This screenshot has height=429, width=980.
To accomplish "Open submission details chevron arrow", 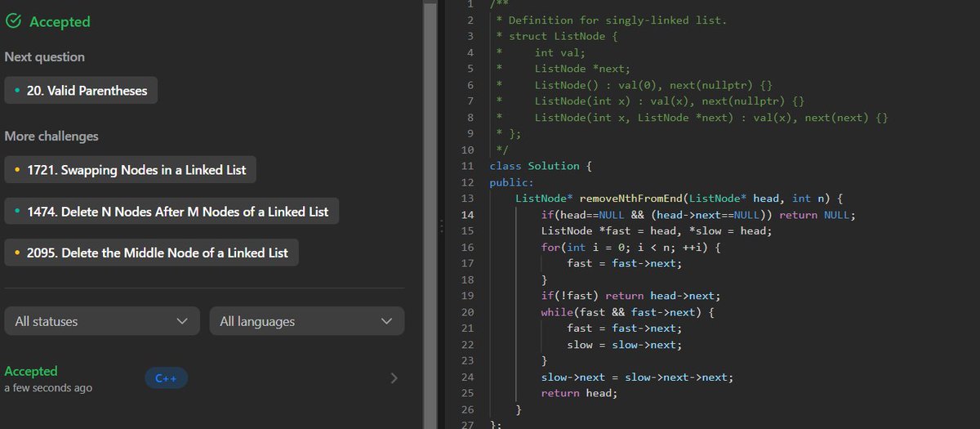I will point(394,378).
